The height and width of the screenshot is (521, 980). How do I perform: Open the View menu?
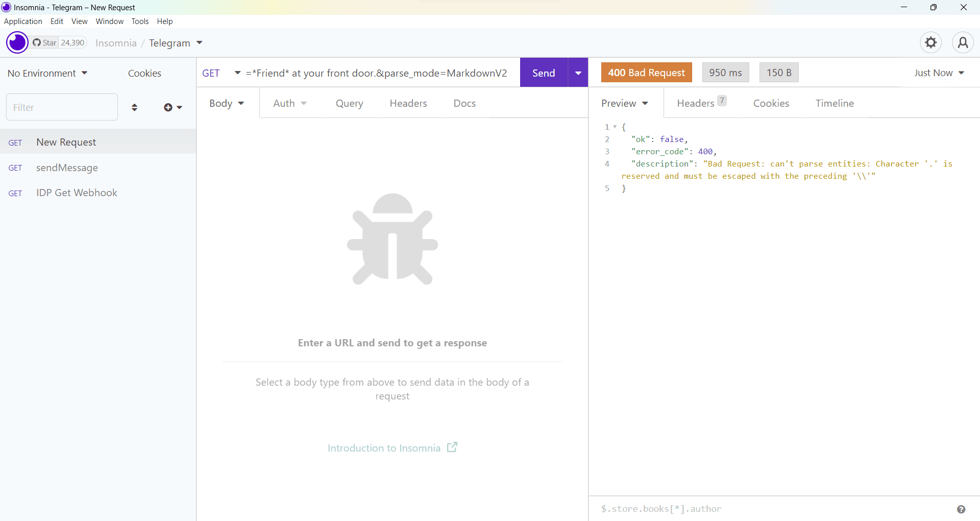coord(79,21)
